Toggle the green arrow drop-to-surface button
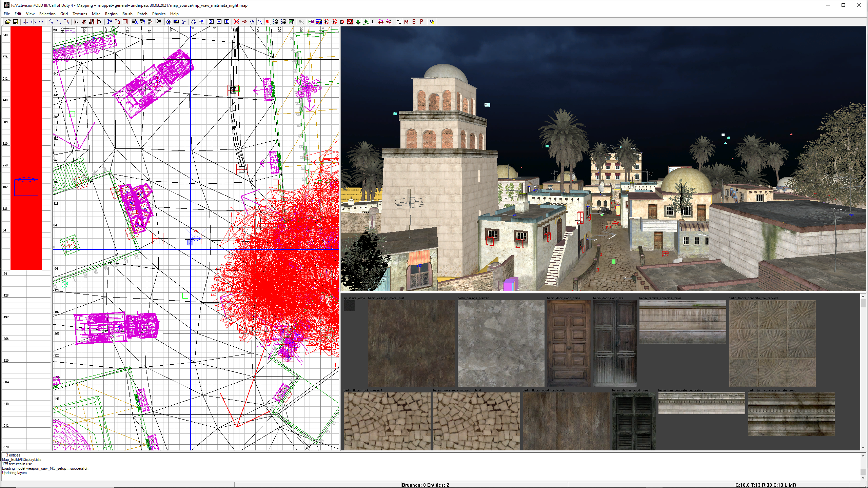868x488 pixels. point(366,22)
